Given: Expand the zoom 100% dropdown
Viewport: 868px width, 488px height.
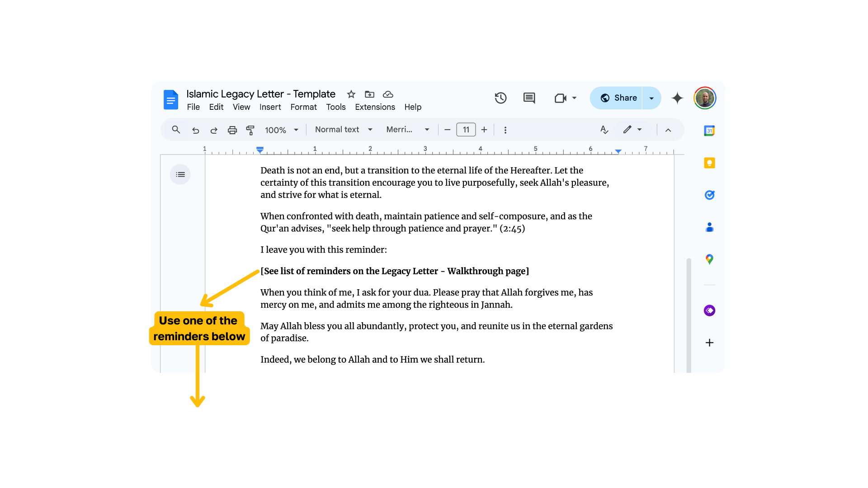Looking at the screenshot, I should click(282, 130).
